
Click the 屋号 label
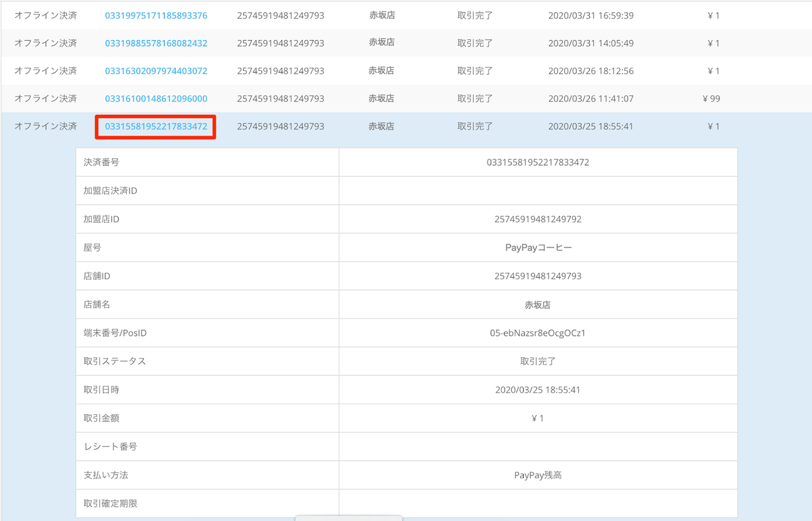[93, 247]
